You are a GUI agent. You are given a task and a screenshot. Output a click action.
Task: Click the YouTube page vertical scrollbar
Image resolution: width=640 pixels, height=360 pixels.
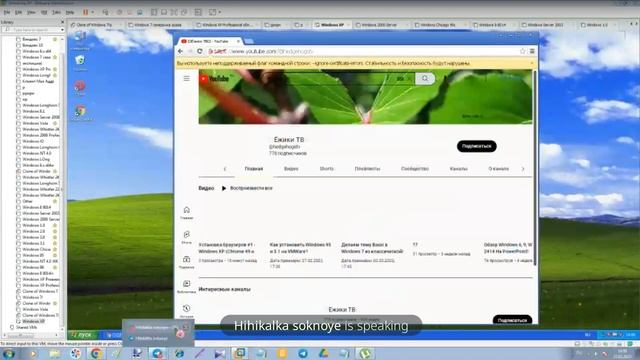pyautogui.click(x=534, y=167)
